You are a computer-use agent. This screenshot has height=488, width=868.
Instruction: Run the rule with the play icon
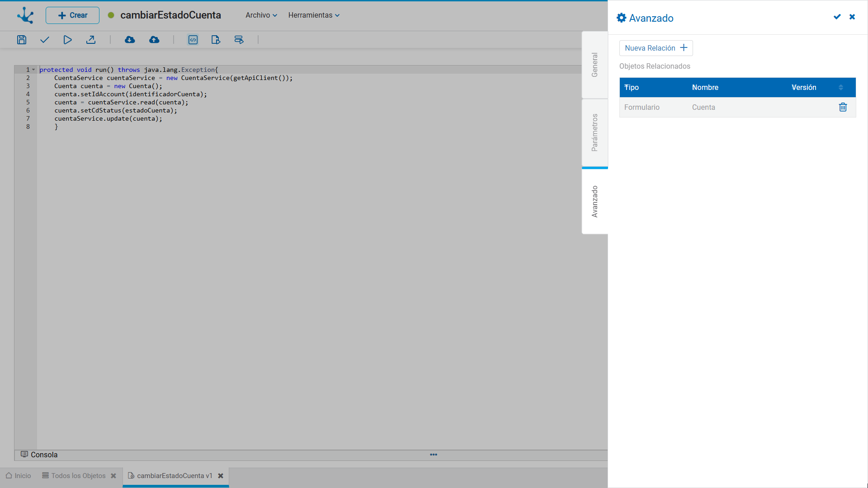tap(67, 40)
